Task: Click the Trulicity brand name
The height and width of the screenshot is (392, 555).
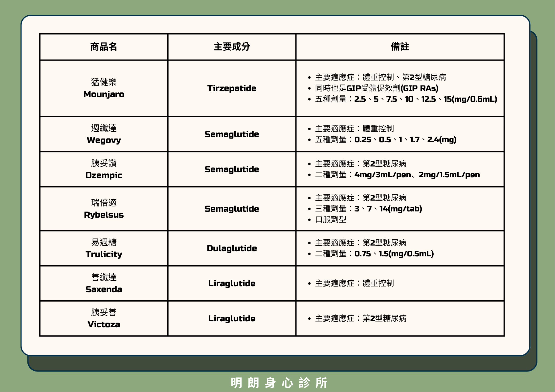Action: click(104, 254)
